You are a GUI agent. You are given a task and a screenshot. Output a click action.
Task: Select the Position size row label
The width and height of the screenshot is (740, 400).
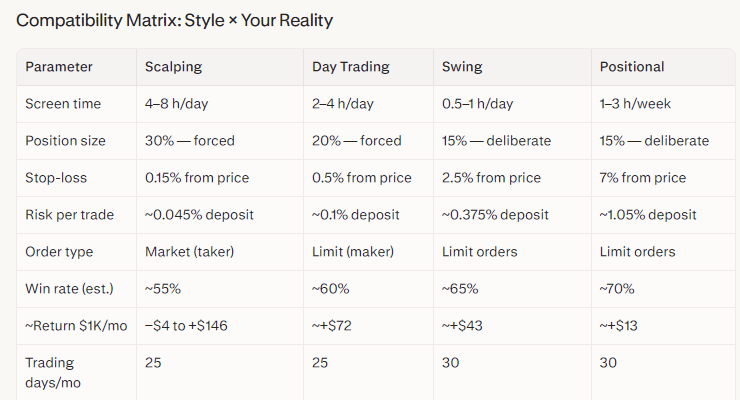pos(65,141)
